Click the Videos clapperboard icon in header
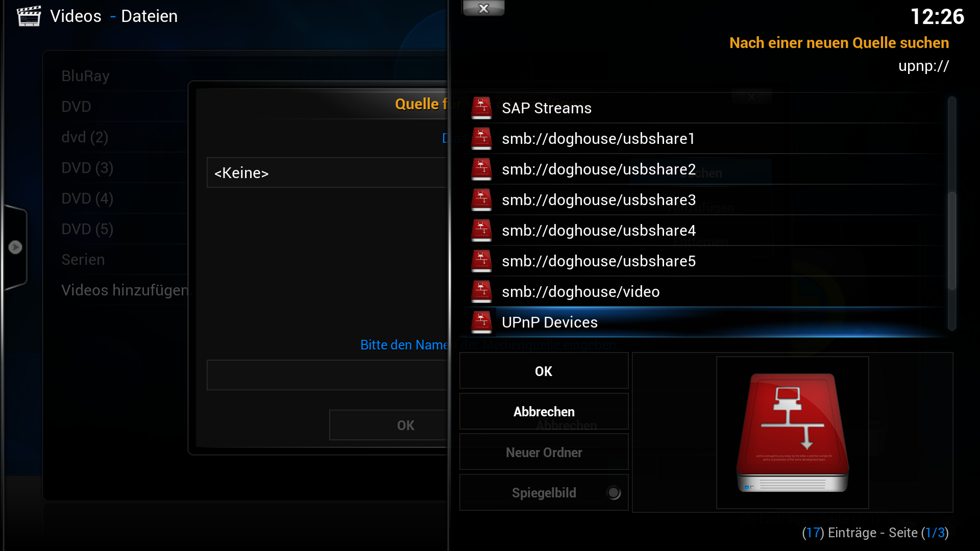 (x=29, y=16)
